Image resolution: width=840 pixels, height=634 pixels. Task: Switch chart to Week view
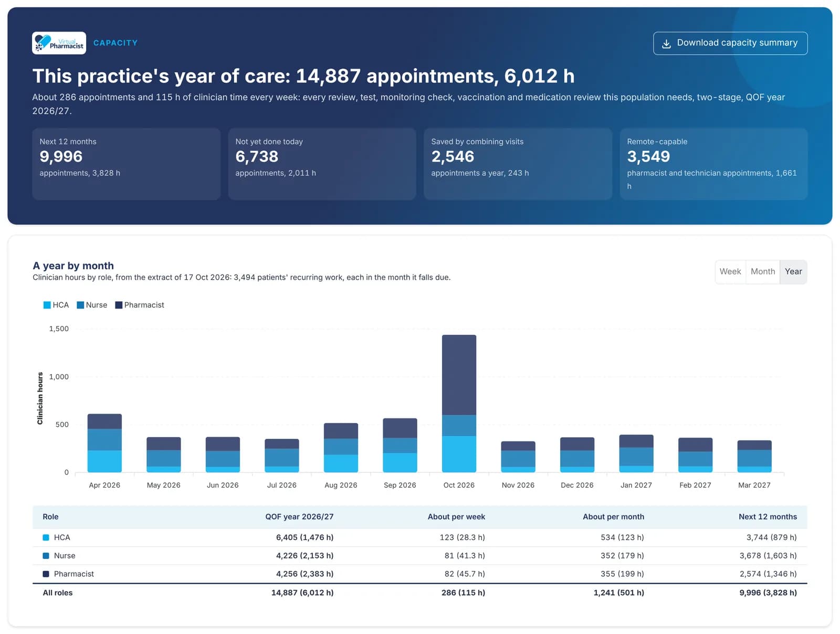point(730,271)
